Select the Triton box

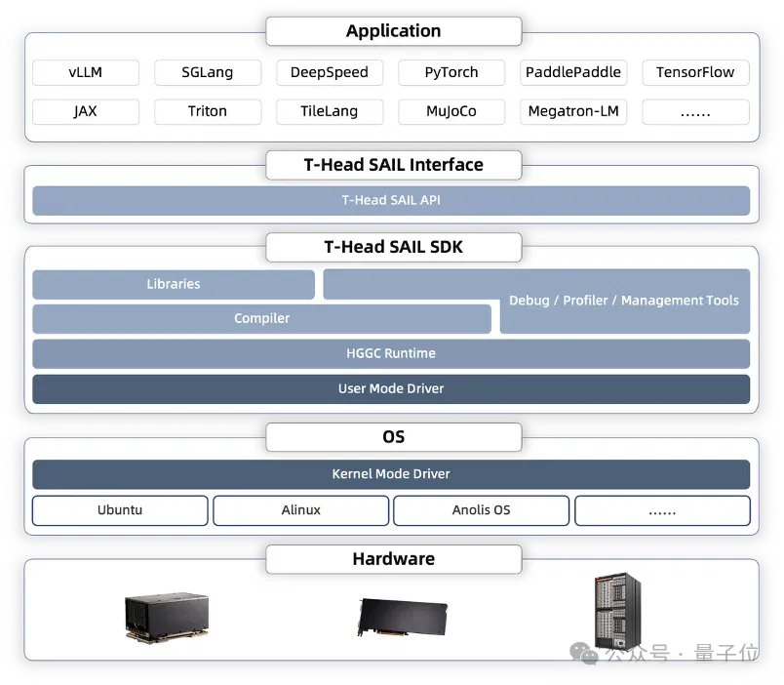208,111
